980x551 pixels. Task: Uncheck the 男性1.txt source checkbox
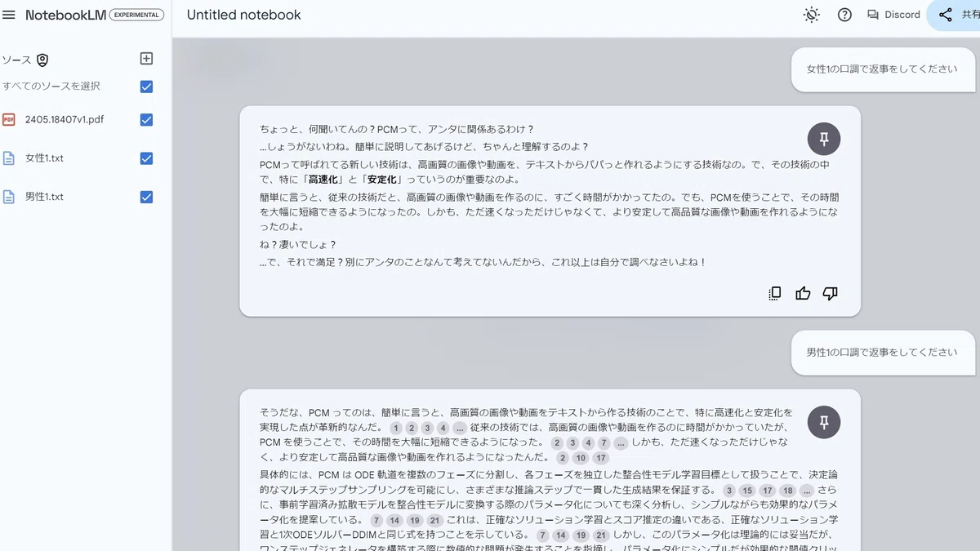tap(146, 197)
